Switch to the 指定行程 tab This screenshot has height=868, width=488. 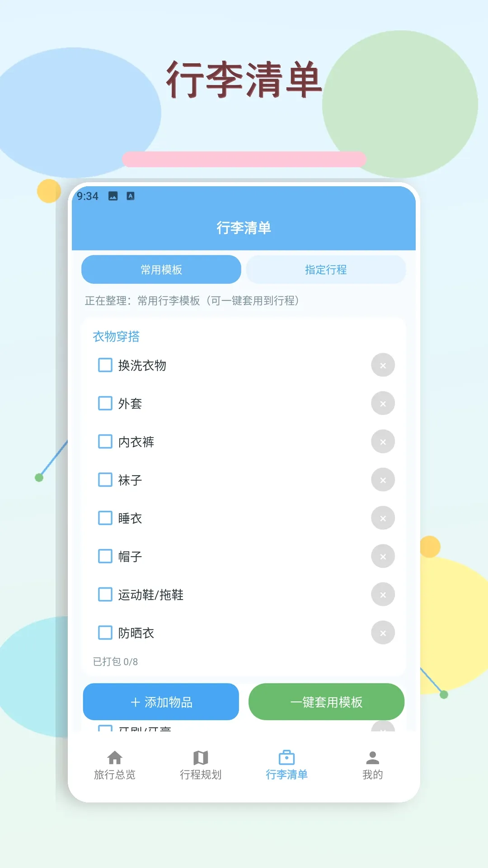point(326,269)
